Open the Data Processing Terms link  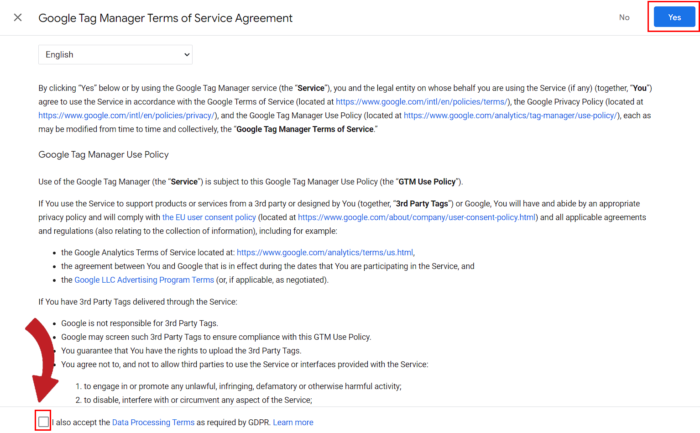(153, 422)
